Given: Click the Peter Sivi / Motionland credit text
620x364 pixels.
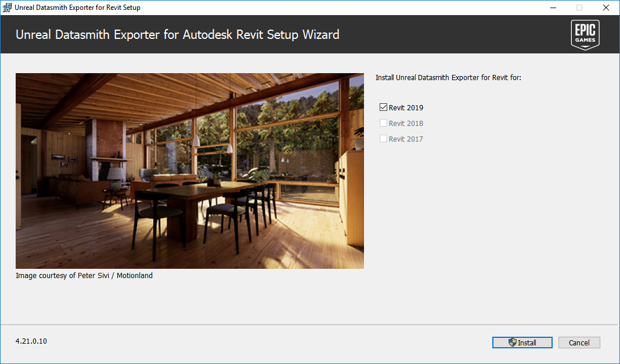Looking at the screenshot, I should tap(84, 275).
